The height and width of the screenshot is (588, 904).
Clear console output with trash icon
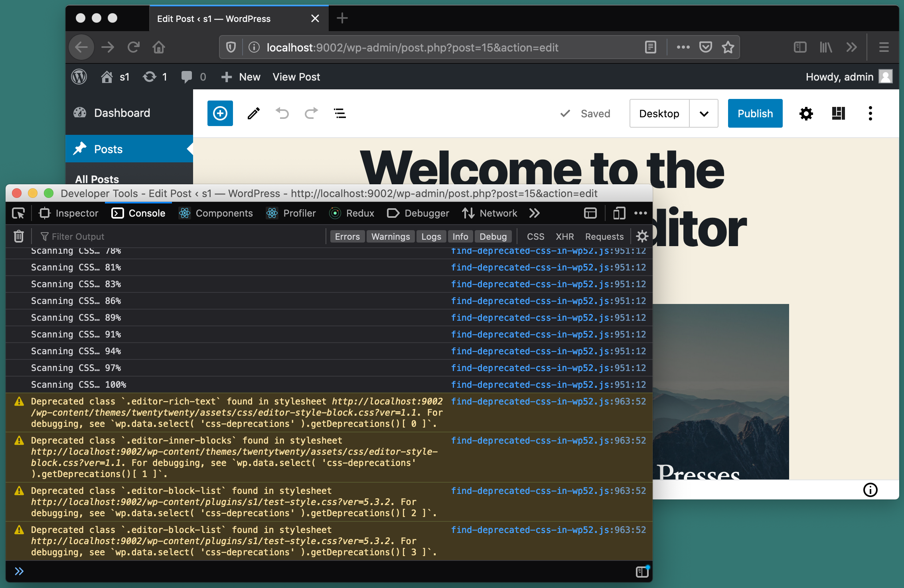pos(19,236)
